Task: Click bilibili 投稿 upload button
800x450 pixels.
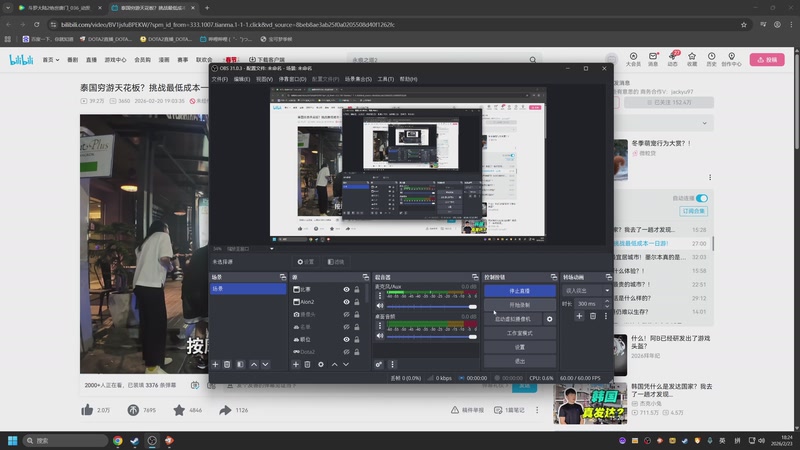Action: tap(767, 60)
